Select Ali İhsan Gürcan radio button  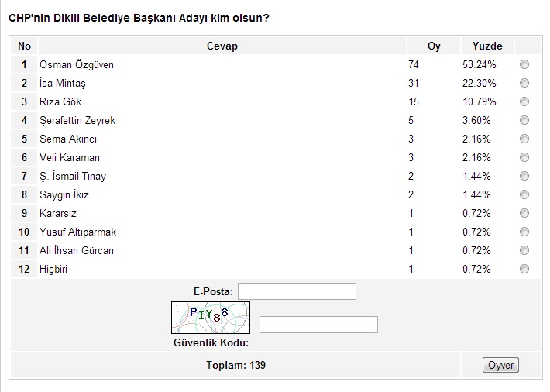click(524, 250)
